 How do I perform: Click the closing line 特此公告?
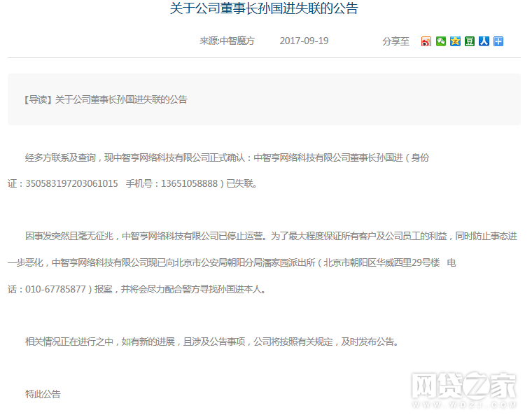[43, 394]
